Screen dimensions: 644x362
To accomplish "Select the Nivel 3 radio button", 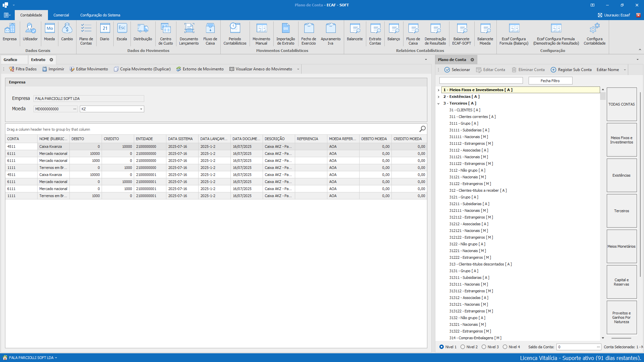I will coord(484,347).
